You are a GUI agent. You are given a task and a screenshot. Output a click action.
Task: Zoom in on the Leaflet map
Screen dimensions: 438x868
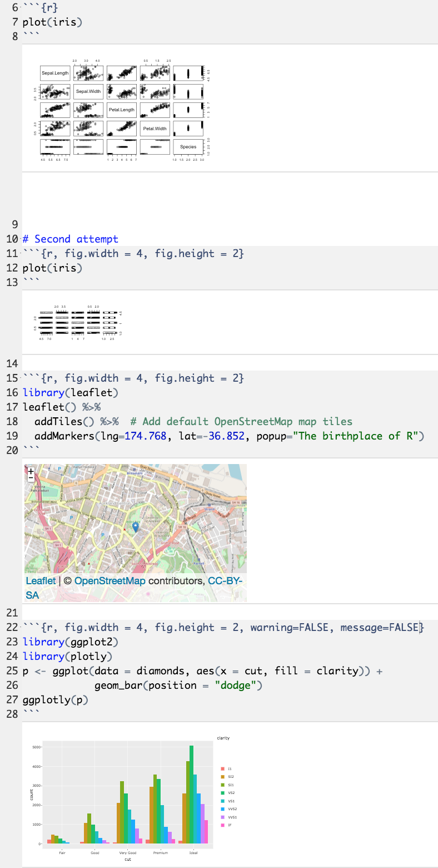point(31,471)
